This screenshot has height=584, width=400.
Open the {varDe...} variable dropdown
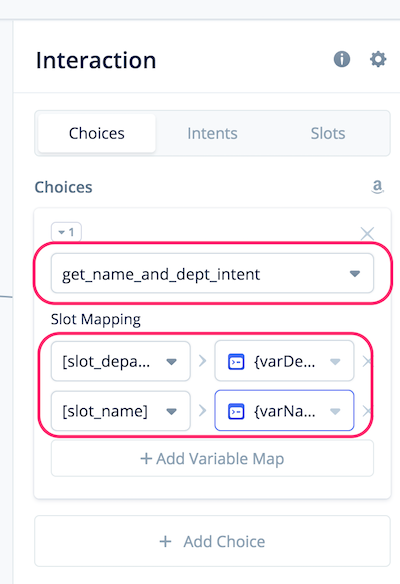point(284,361)
